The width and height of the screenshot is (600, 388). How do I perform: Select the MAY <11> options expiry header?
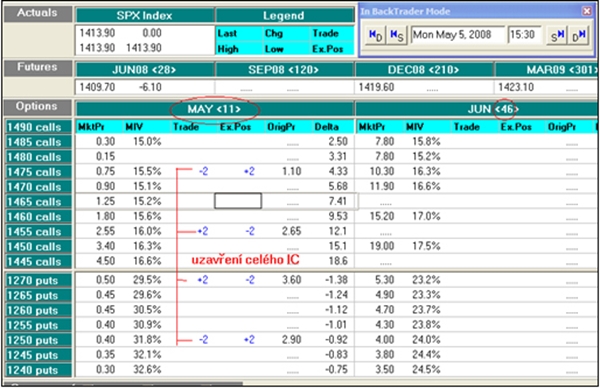[x=214, y=109]
